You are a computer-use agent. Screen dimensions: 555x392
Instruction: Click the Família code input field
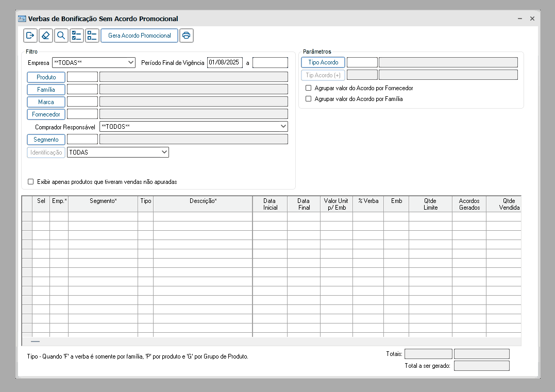[82, 89]
